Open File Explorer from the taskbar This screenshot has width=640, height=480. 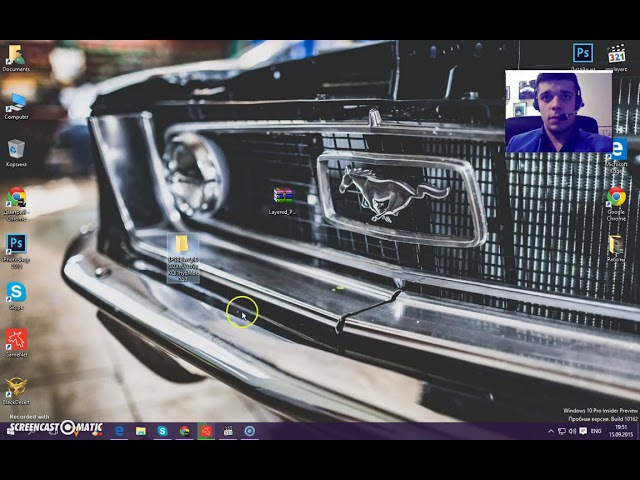141,431
